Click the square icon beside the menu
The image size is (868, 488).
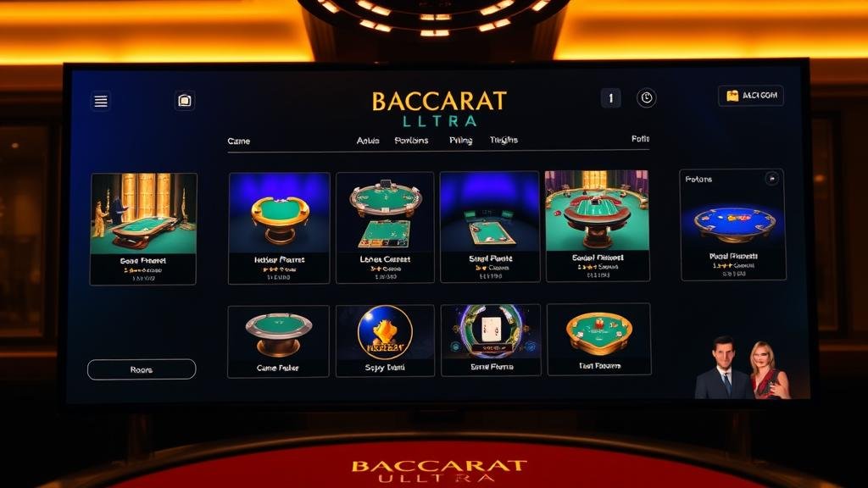click(x=184, y=101)
